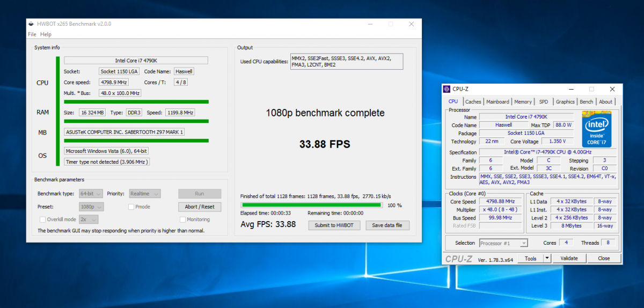Click the Level 3 8 MBytes cache value
Viewport: 644px width, 308px height.
tap(571, 226)
